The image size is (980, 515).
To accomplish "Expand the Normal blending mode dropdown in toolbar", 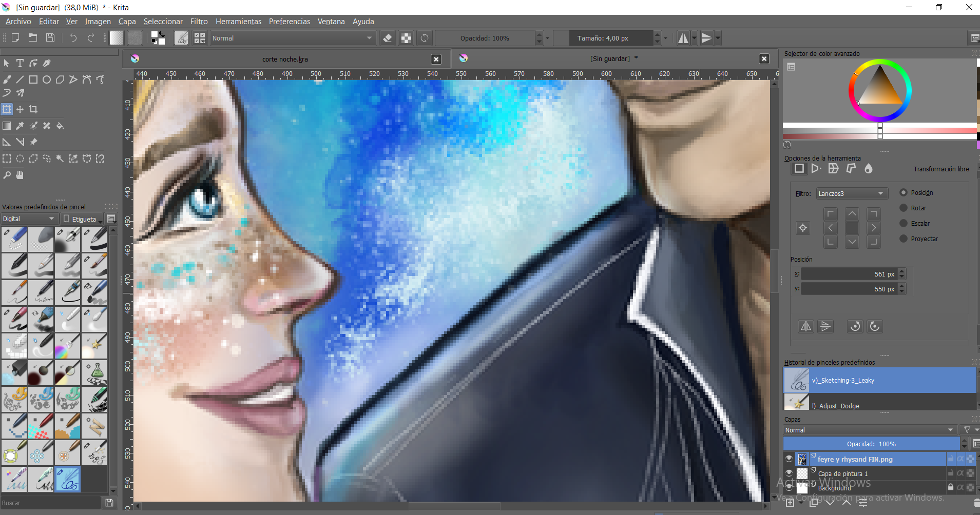I will [292, 38].
